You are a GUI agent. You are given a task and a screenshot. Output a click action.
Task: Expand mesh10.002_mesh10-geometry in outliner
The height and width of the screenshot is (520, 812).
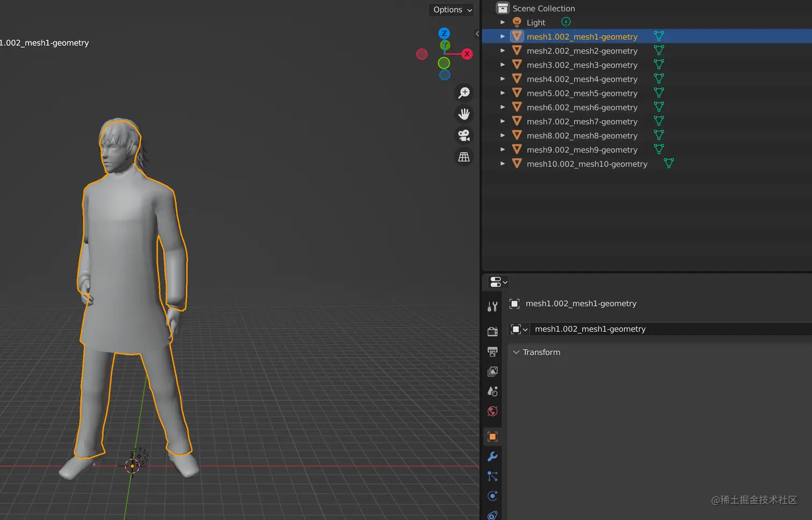[x=503, y=164]
